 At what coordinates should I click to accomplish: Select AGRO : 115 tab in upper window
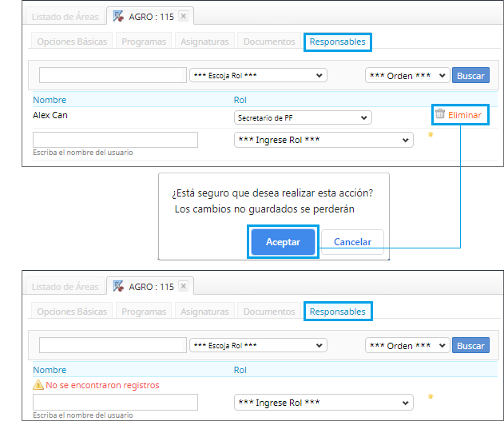pyautogui.click(x=151, y=17)
